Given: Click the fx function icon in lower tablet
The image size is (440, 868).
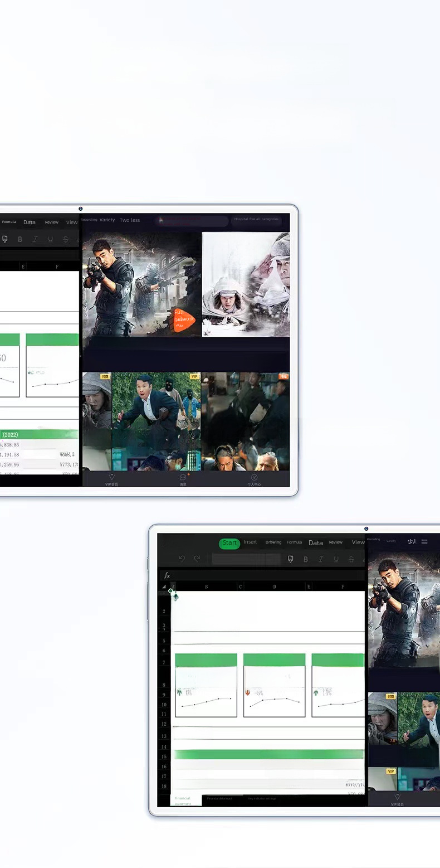Looking at the screenshot, I should tap(167, 575).
